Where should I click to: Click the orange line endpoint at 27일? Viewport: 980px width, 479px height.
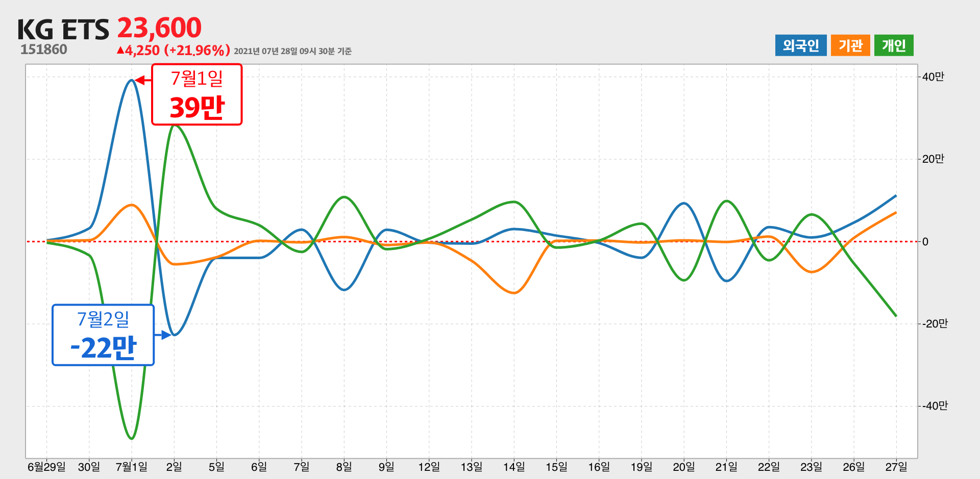896,213
